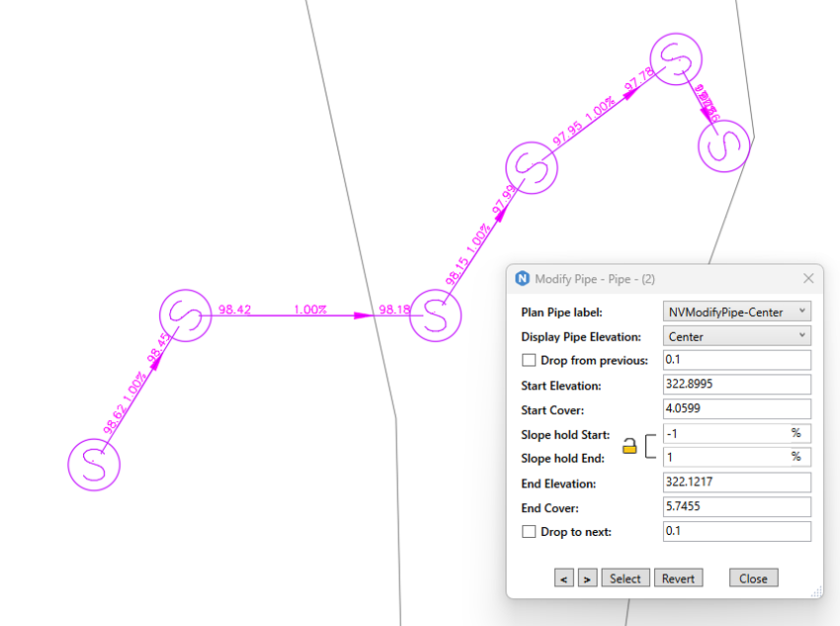The width and height of the screenshot is (840, 626).
Task: Click the slope hold padlock icon
Action: pos(630,447)
